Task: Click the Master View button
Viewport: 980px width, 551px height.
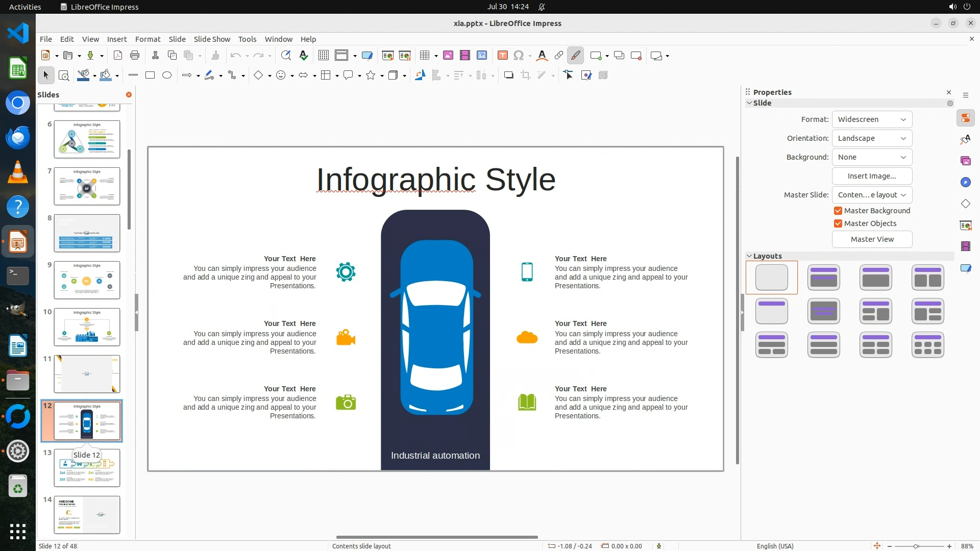Action: (x=872, y=239)
